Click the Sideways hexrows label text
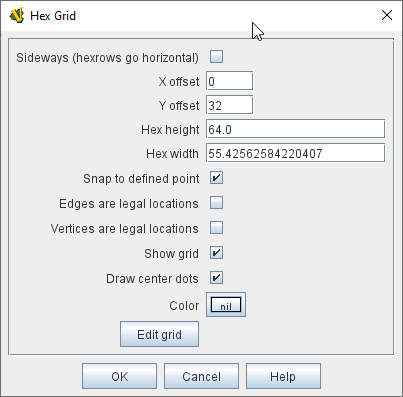Screen dimensions: 403x397 [107, 58]
